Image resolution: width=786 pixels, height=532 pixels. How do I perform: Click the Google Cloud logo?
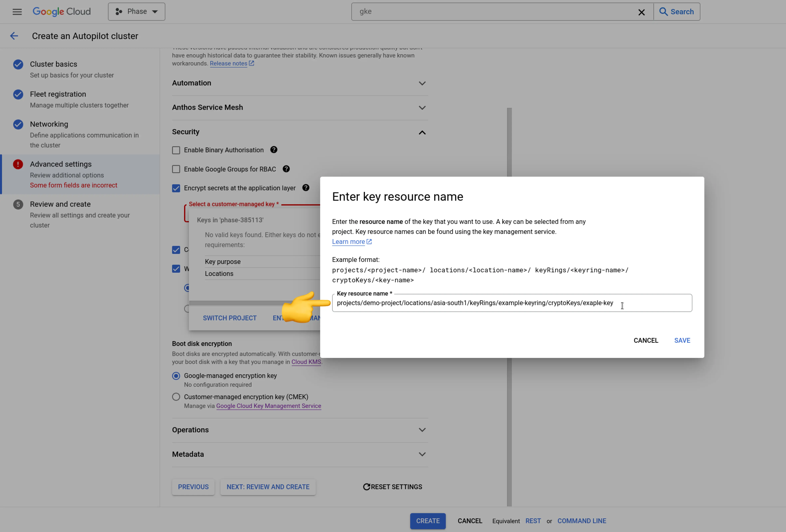click(x=62, y=11)
